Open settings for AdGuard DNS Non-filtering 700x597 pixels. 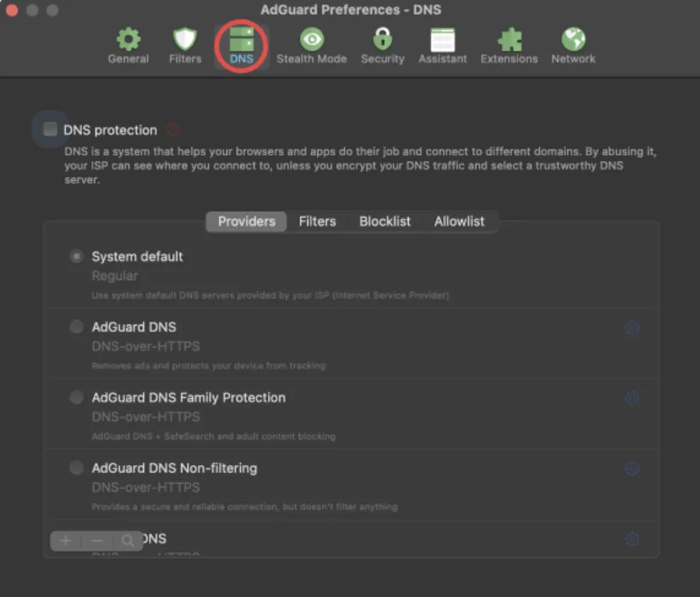click(x=632, y=469)
